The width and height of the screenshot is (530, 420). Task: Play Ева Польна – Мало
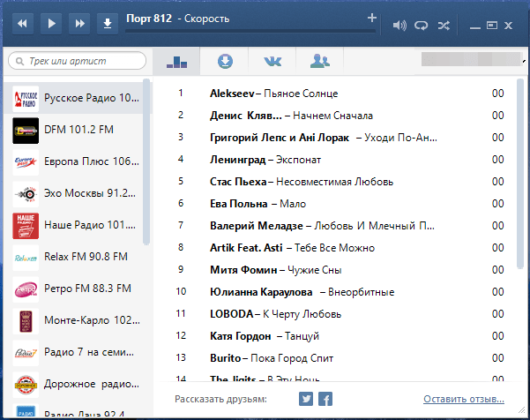(x=336, y=204)
